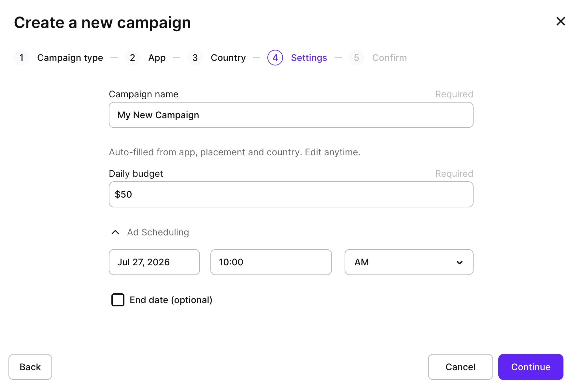Toggle the Ad Scheduling section label
Image resolution: width=583 pixels, height=392 pixels.
click(x=158, y=232)
